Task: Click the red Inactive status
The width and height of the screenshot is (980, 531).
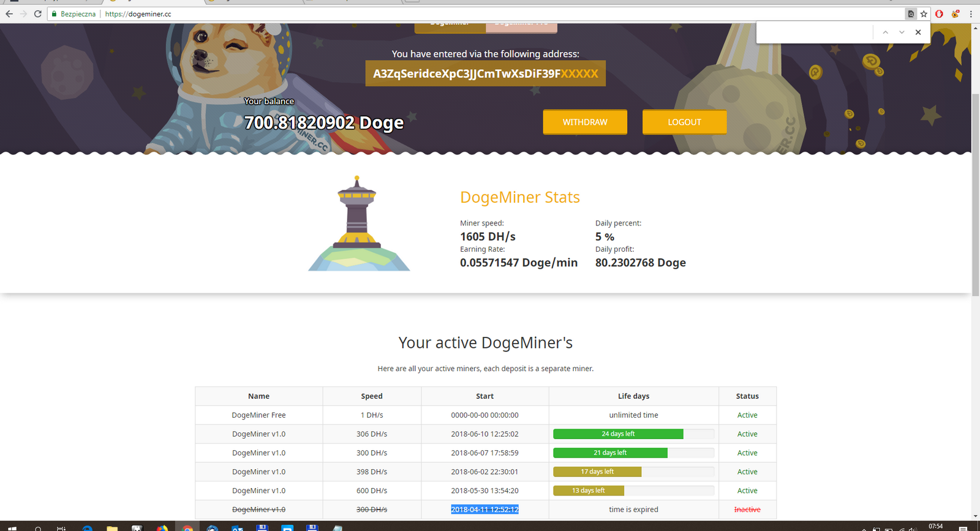Action: [747, 510]
